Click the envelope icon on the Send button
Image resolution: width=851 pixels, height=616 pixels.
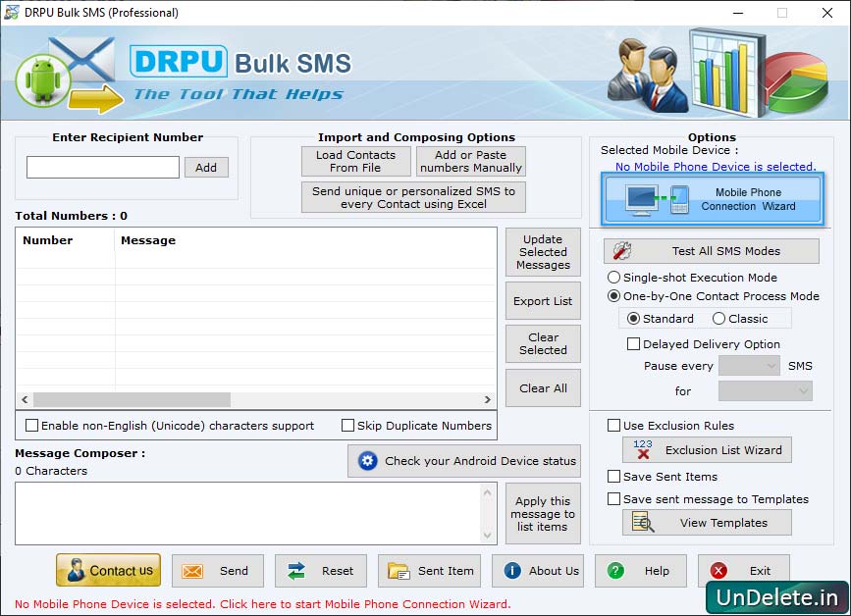(x=192, y=571)
